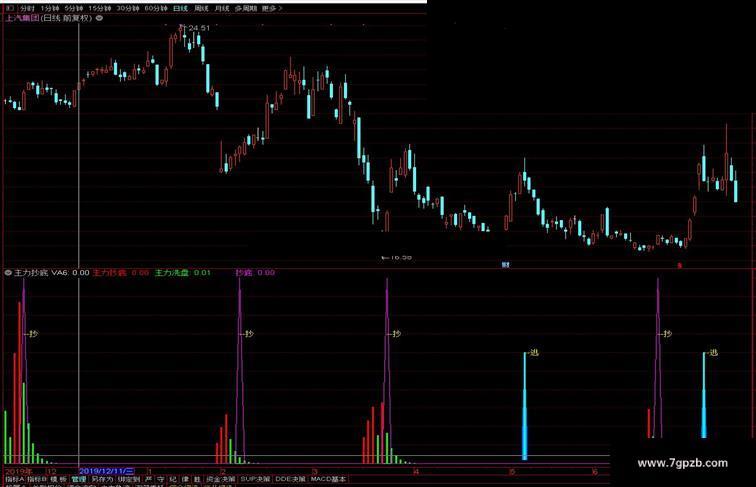This screenshot has height=487, width=756.
Task: Switch to the 分时 intraday chart
Action: tap(28, 8)
